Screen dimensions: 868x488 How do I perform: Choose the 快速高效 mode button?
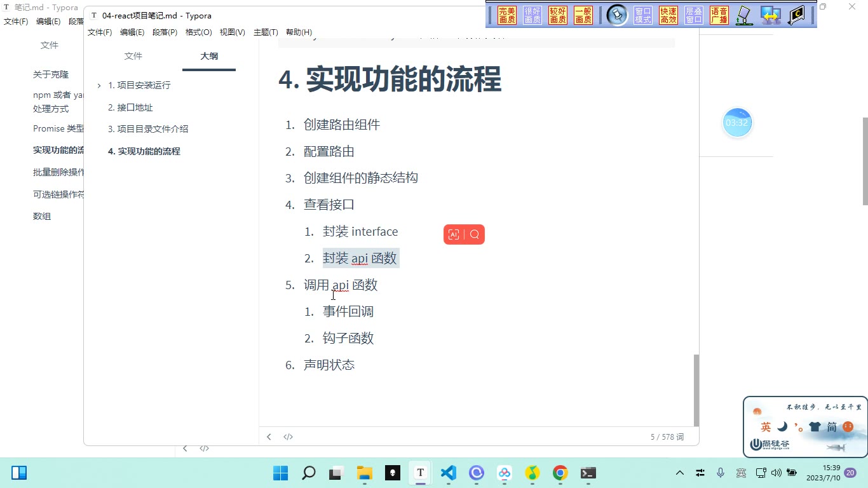[x=668, y=15]
